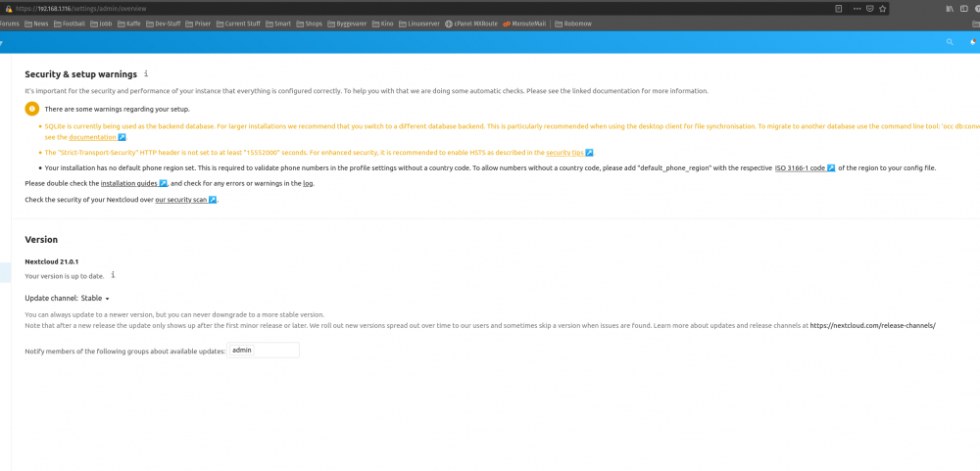The width and height of the screenshot is (980, 471).
Task: Open the Smart bookmark folder
Action: [x=278, y=24]
